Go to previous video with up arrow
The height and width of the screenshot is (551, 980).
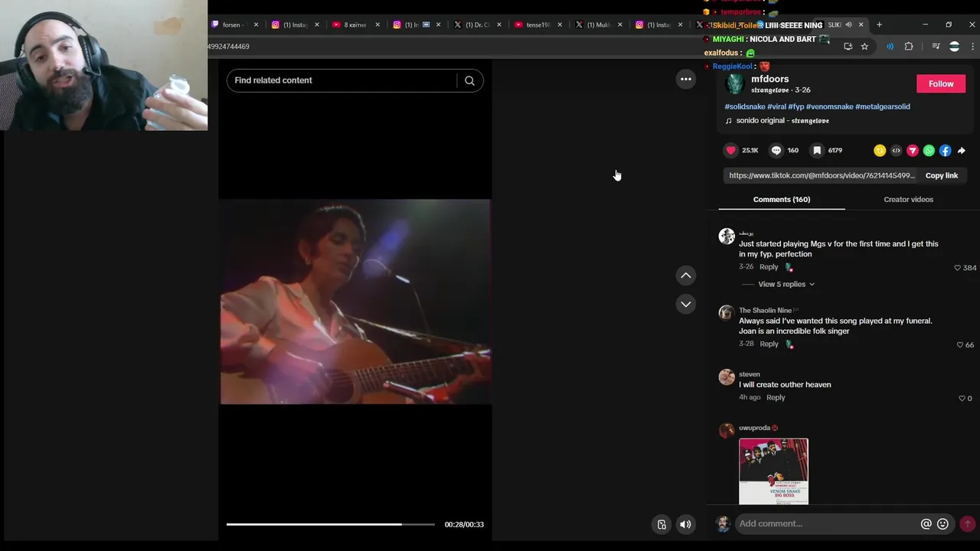[686, 275]
